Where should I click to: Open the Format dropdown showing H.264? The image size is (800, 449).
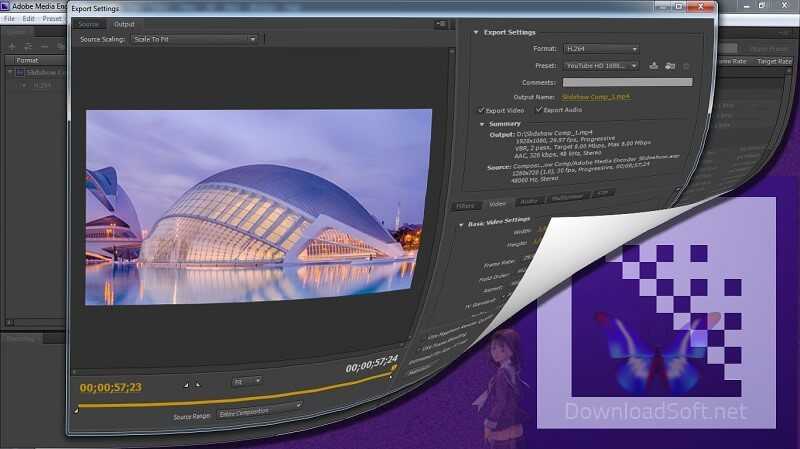pyautogui.click(x=602, y=49)
